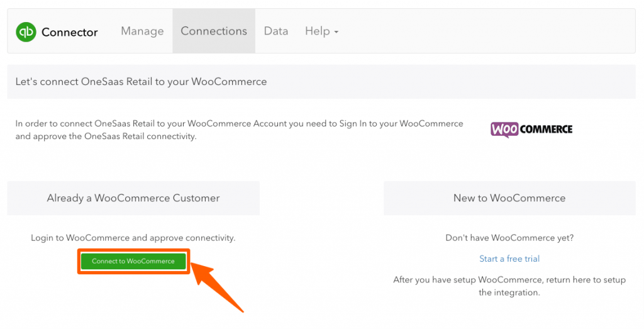The image size is (644, 329).
Task: Select the New to WooCommerce heading
Action: click(x=509, y=198)
